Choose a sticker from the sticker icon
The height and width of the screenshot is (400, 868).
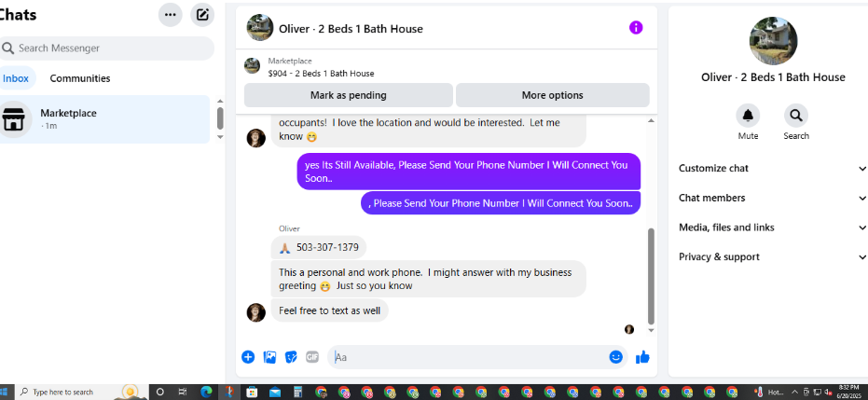291,357
